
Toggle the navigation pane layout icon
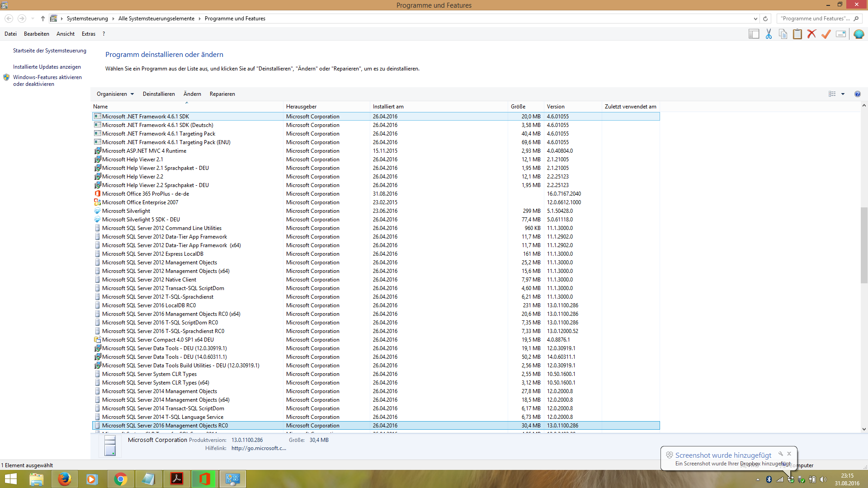[754, 34]
